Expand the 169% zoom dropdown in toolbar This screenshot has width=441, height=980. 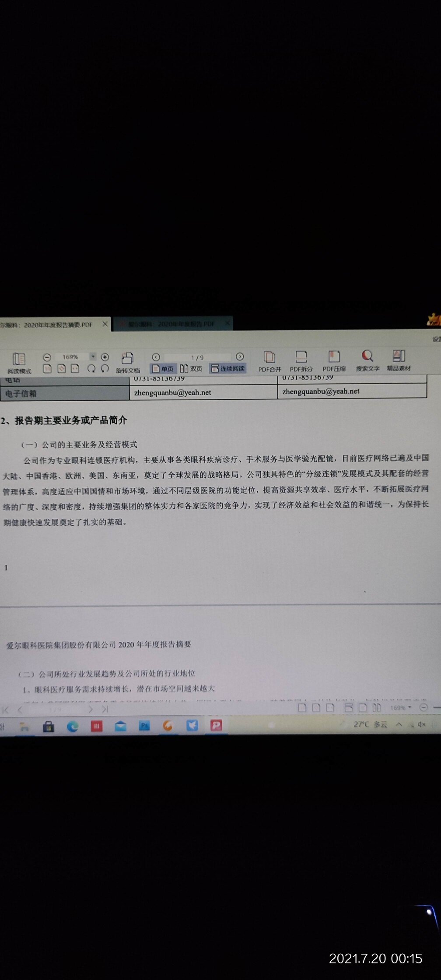pos(93,357)
